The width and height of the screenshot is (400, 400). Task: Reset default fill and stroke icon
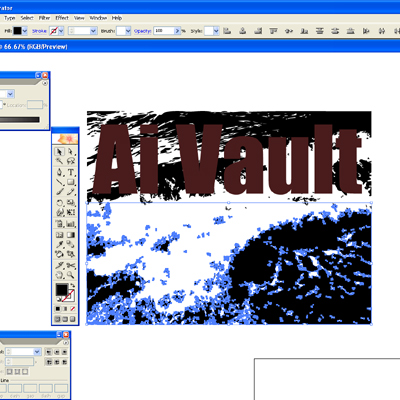pos(58,300)
